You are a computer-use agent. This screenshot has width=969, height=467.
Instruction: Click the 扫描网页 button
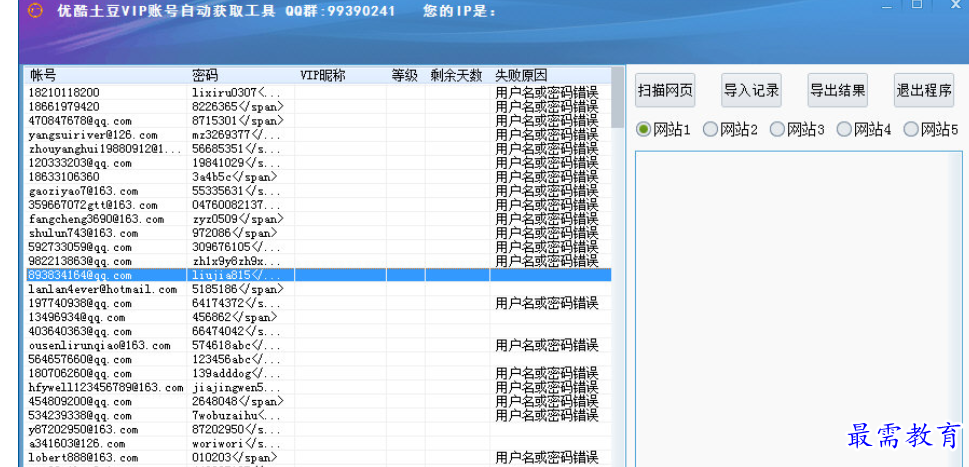pos(665,90)
